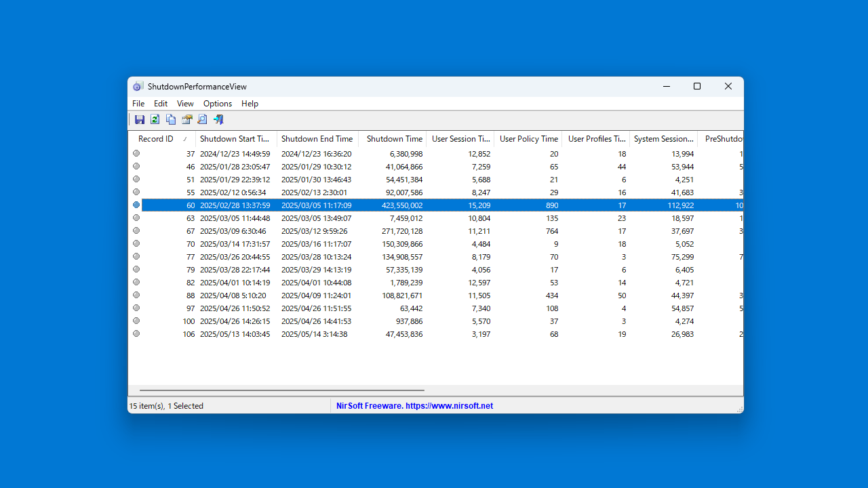Select start time 2025/03/05 11:44:48
Image resolution: width=868 pixels, height=488 pixels.
point(235,218)
